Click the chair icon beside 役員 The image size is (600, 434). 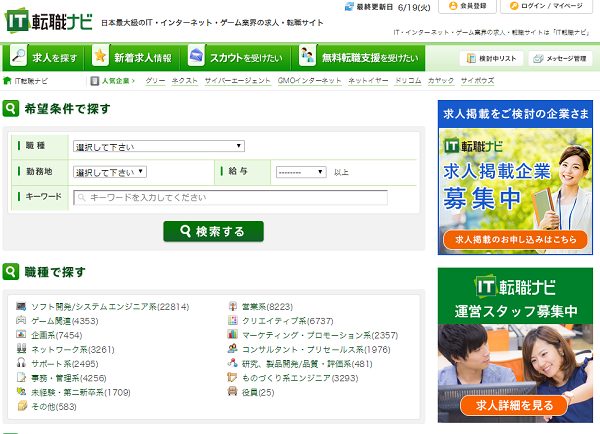[x=233, y=393]
